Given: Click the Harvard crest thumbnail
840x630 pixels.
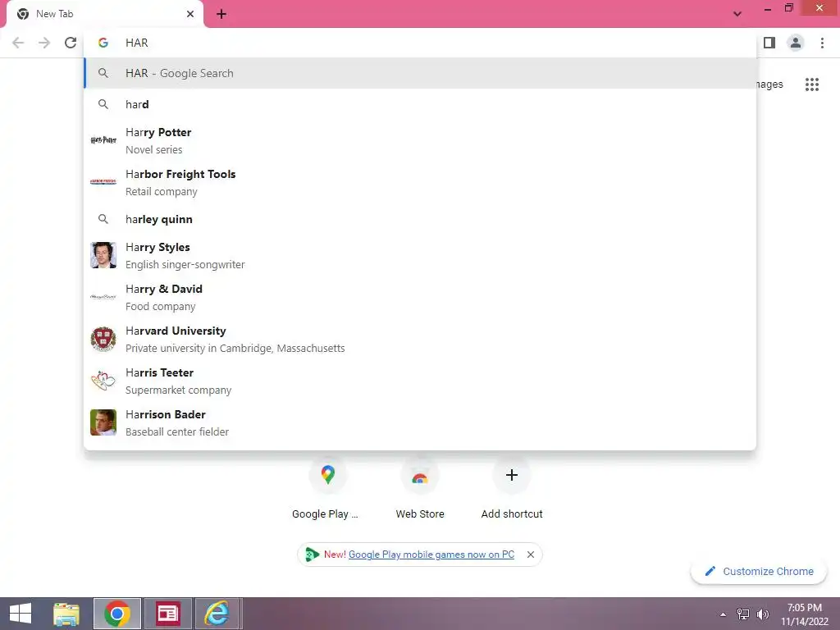Looking at the screenshot, I should click(103, 339).
